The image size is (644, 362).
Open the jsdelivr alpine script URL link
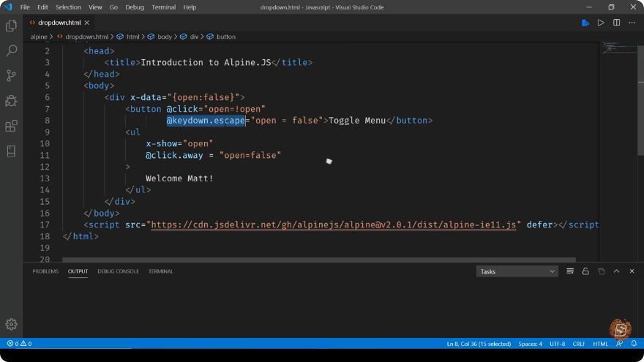(334, 225)
